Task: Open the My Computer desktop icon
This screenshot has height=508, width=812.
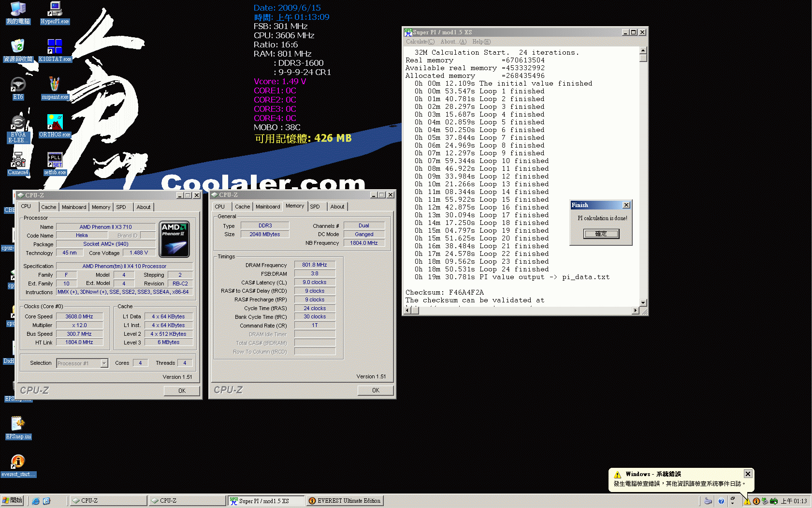Action: [18, 13]
